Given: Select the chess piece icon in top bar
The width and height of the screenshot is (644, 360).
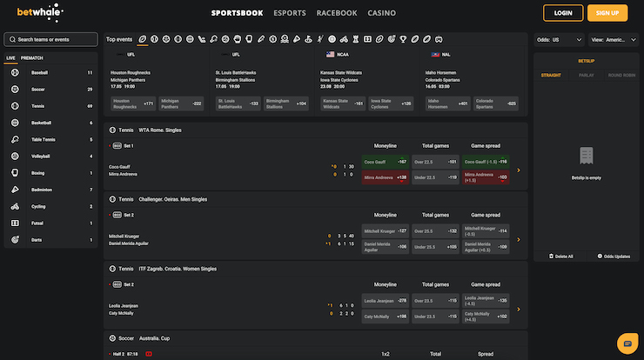Looking at the screenshot, I should [356, 39].
